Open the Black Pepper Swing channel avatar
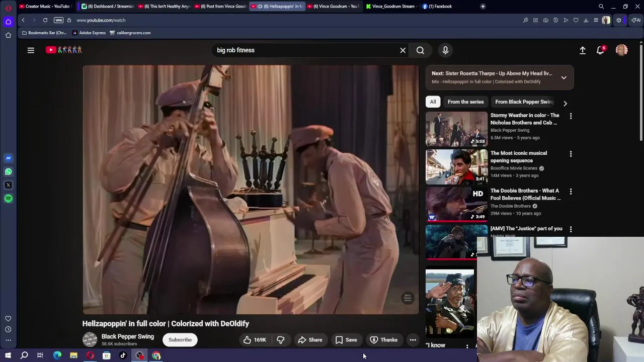 (90, 340)
